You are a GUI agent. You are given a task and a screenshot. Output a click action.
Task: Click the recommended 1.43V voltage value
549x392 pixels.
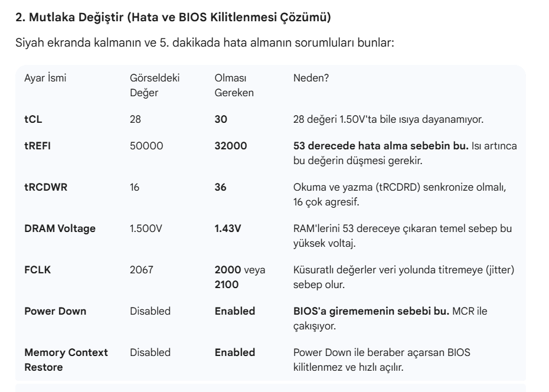pos(228,228)
